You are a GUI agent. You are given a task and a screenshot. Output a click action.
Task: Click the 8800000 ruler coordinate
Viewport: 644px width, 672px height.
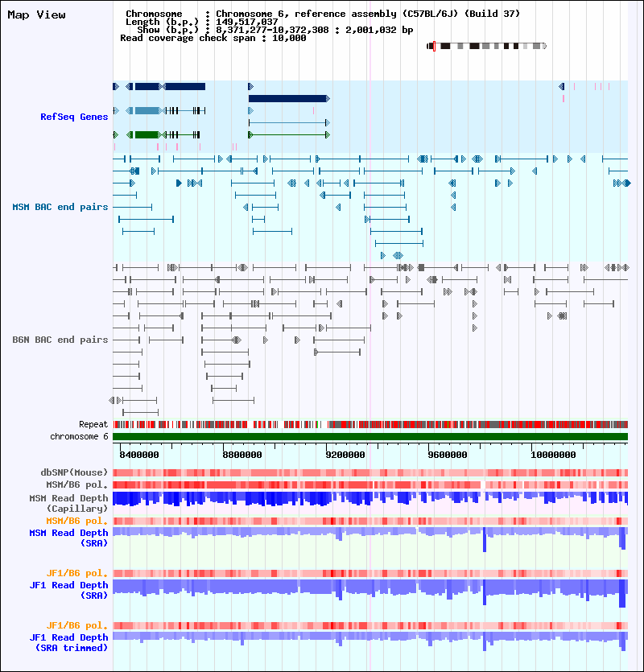(242, 455)
